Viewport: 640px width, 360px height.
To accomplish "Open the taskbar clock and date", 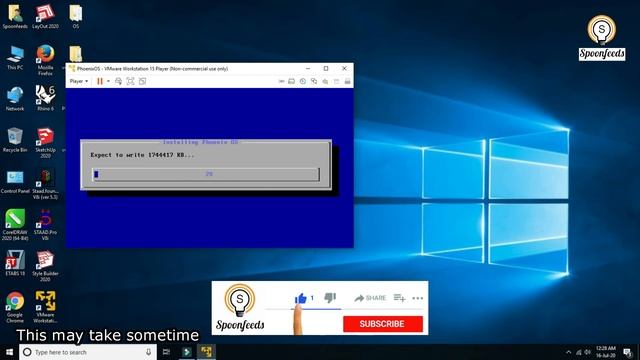I will tap(606, 352).
